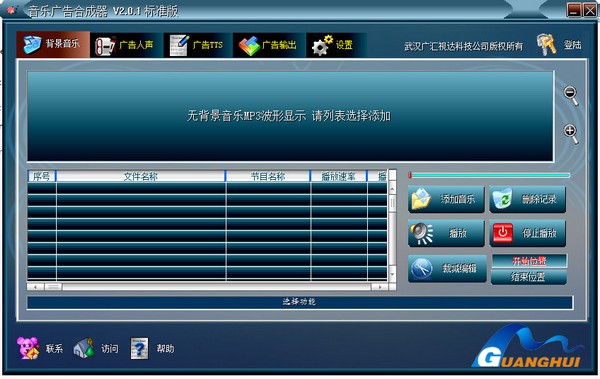Screen dimensions: 600x379
Task: Start playback with the 播放 button
Action: [x=446, y=233]
